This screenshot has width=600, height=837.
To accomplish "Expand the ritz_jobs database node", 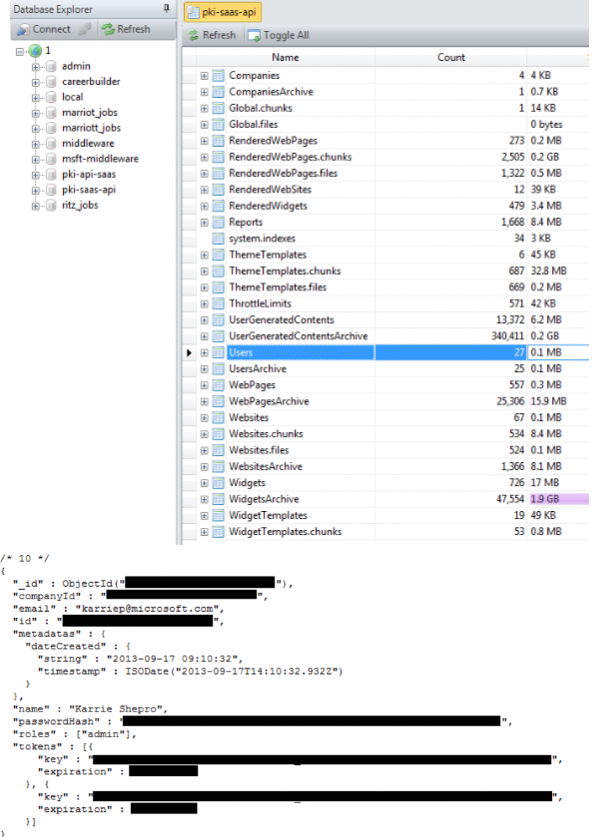I will tap(35, 206).
